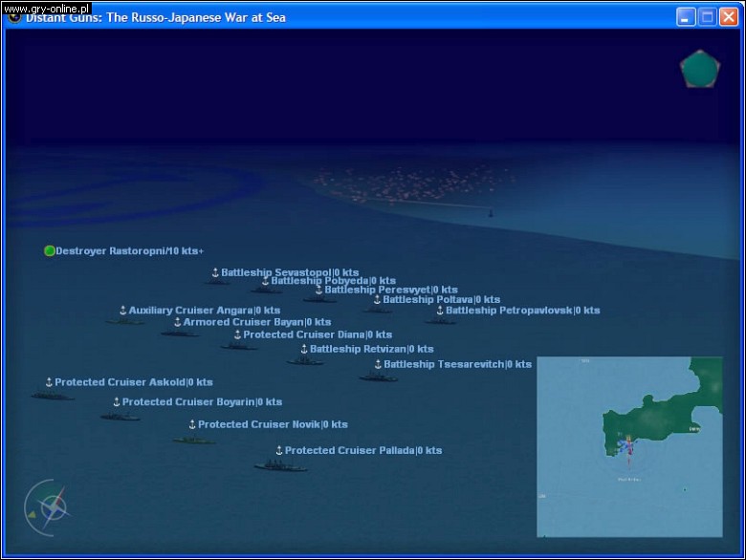This screenshot has height=560, width=746.
Task: Close the Distant Guns window
Action: point(729,17)
